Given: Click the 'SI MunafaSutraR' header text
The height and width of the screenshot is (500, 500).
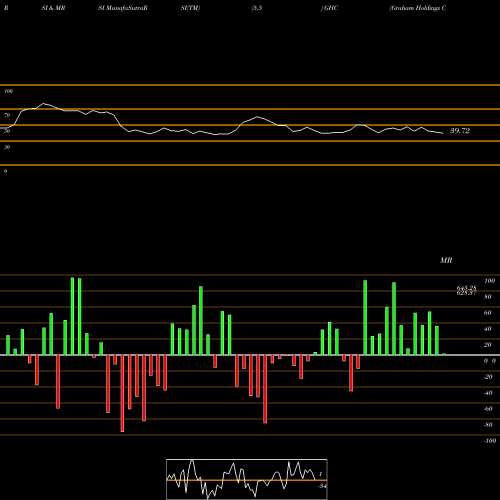Looking at the screenshot, I should coord(123,8).
